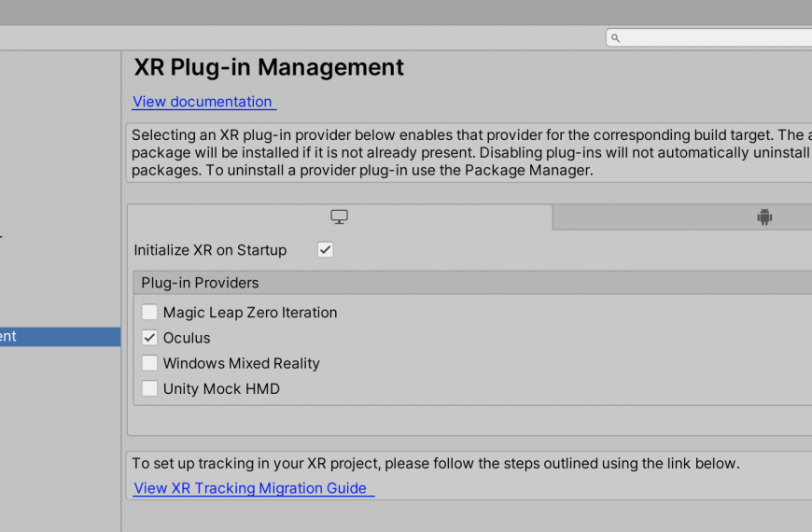This screenshot has width=812, height=532.
Task: Disable Initialize XR on Startup checkbox
Action: pos(325,250)
